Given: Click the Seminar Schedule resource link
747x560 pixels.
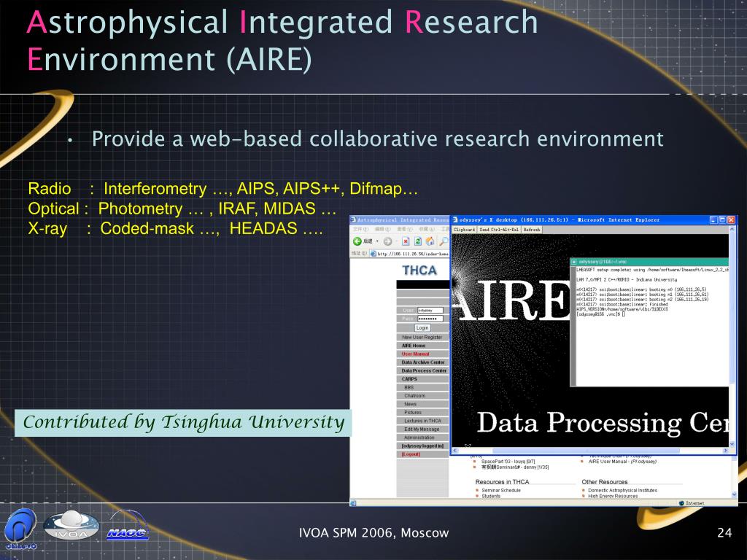Looking at the screenshot, I should [x=500, y=490].
